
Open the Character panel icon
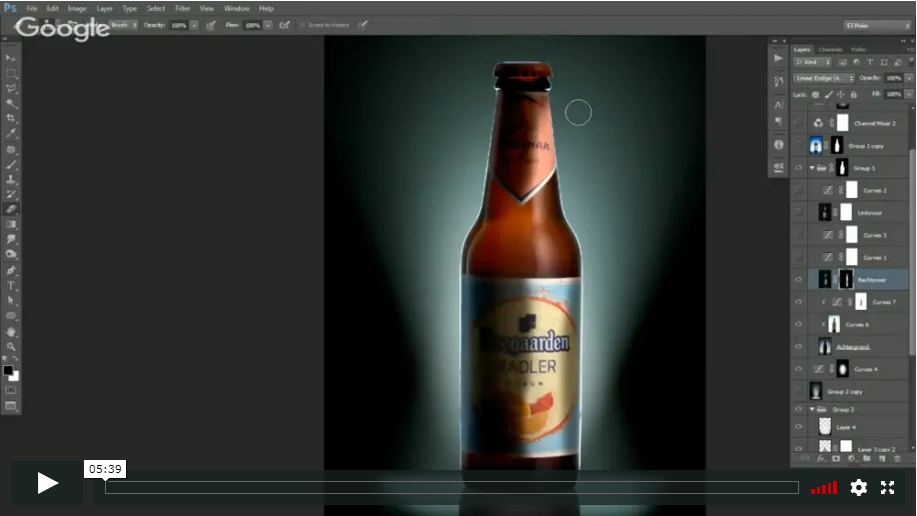[778, 105]
